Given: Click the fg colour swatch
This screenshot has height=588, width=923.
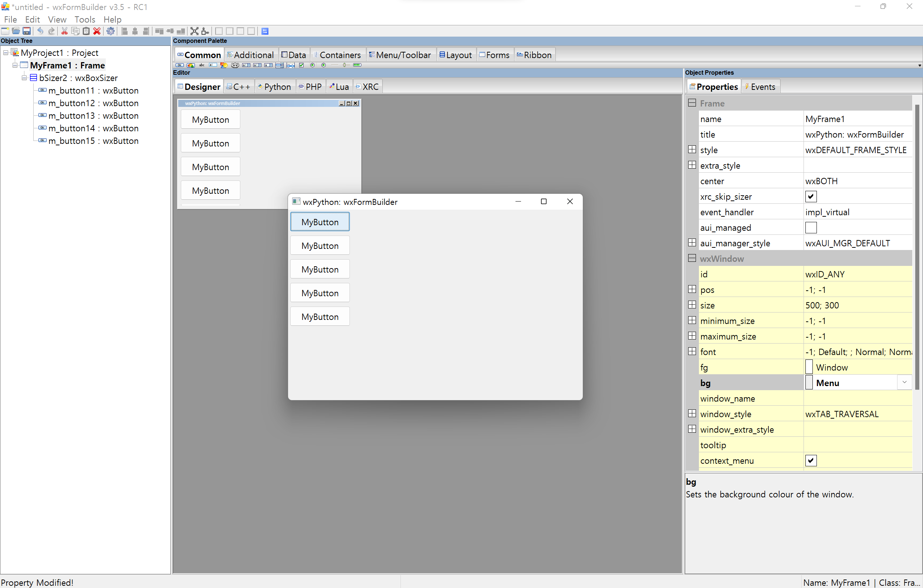Looking at the screenshot, I should [809, 367].
